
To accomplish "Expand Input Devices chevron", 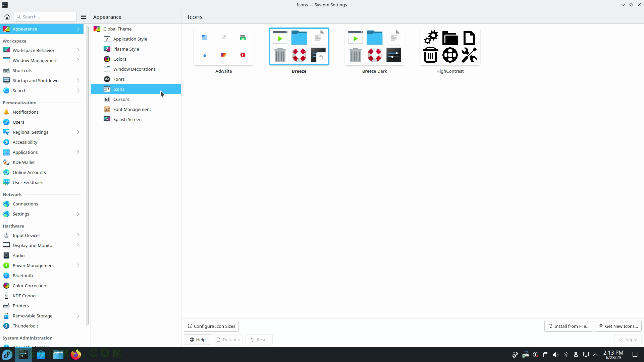I will 78,235.
